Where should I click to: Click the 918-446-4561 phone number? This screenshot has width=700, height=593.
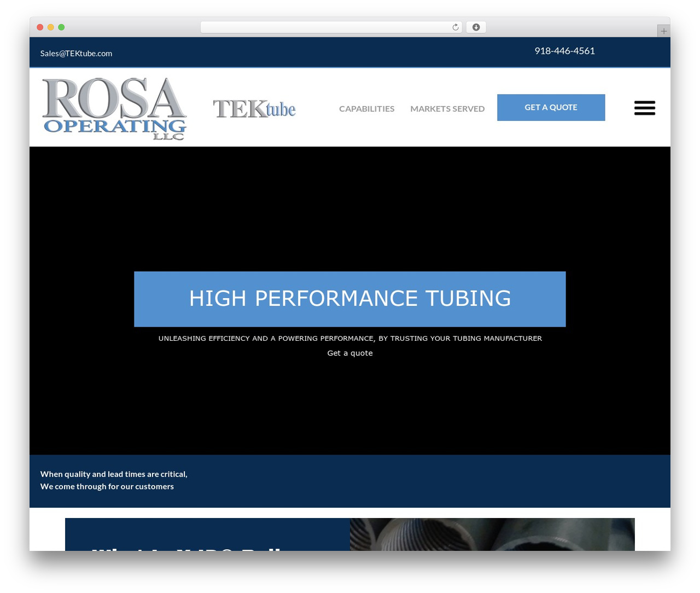[564, 51]
